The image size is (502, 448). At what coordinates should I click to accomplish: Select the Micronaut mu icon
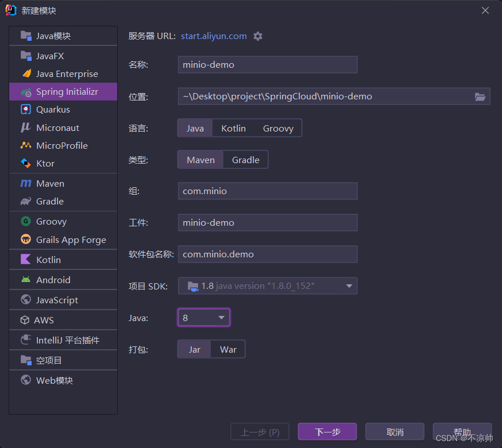(26, 128)
